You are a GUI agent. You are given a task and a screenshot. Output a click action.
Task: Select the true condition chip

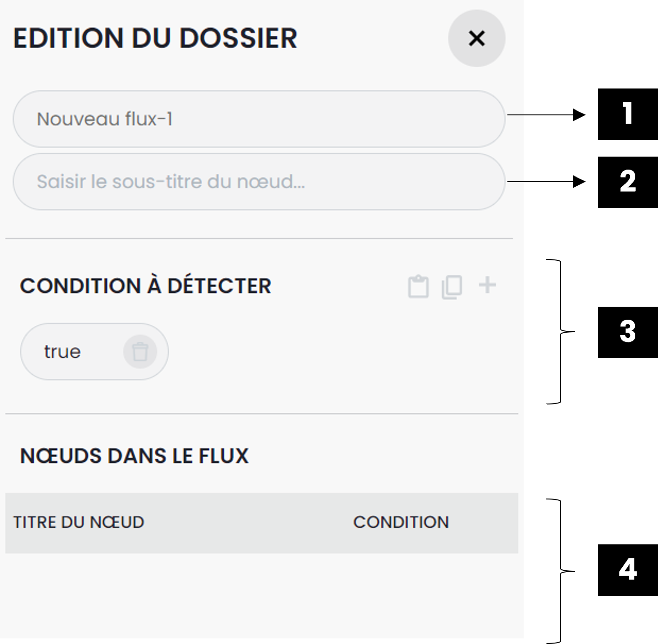[x=63, y=352]
